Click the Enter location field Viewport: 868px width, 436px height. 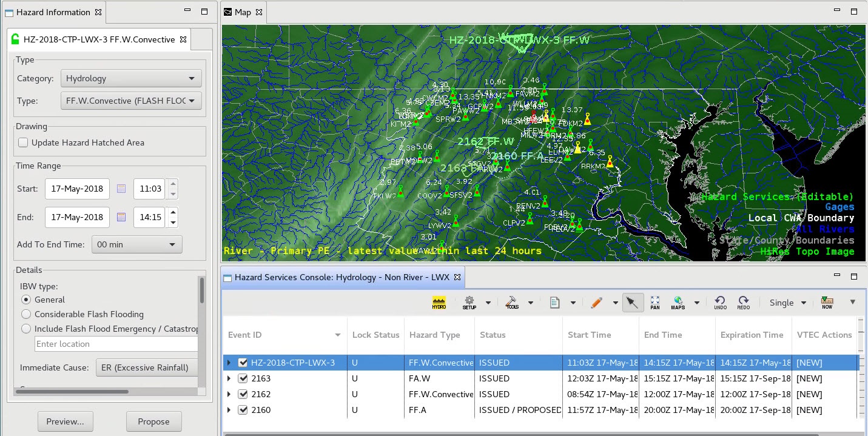[x=116, y=344]
